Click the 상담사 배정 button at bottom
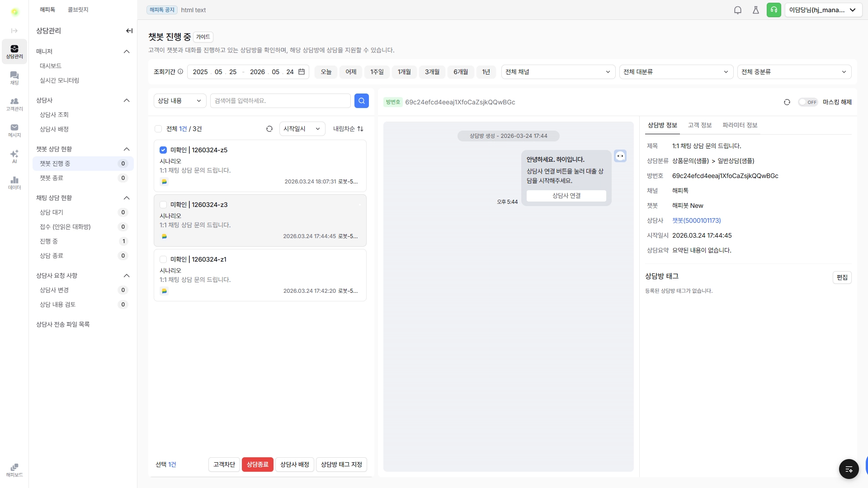Viewport: 868px width, 488px height. (x=295, y=465)
